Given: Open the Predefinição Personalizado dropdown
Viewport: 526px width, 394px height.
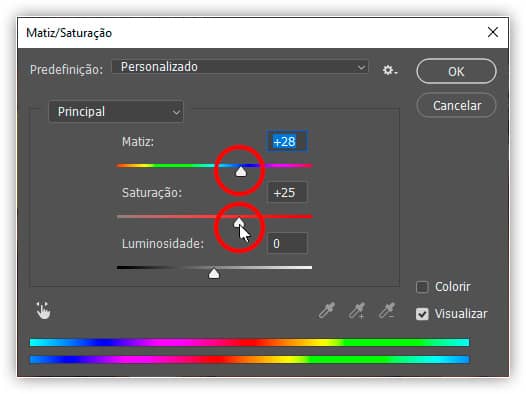Looking at the screenshot, I should (240, 67).
